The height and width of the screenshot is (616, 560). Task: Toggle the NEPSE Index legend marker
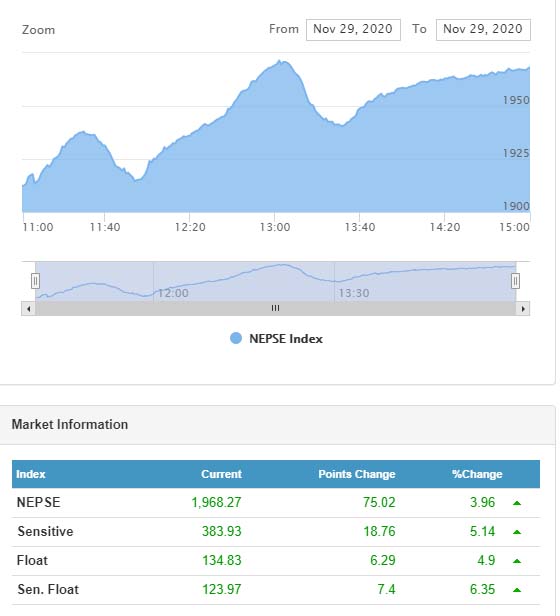click(236, 338)
